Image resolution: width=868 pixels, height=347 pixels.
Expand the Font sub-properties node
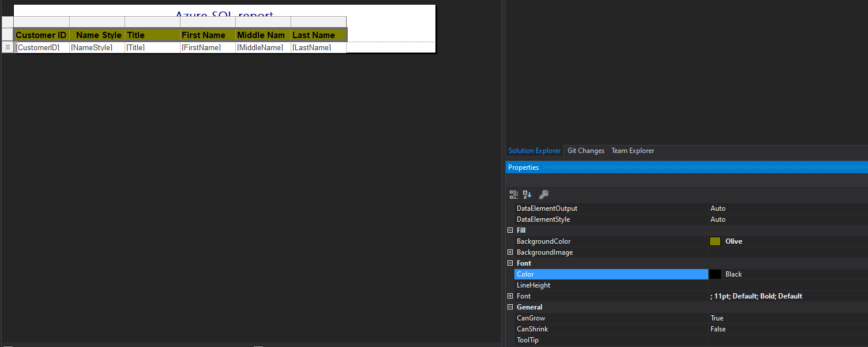pos(510,296)
